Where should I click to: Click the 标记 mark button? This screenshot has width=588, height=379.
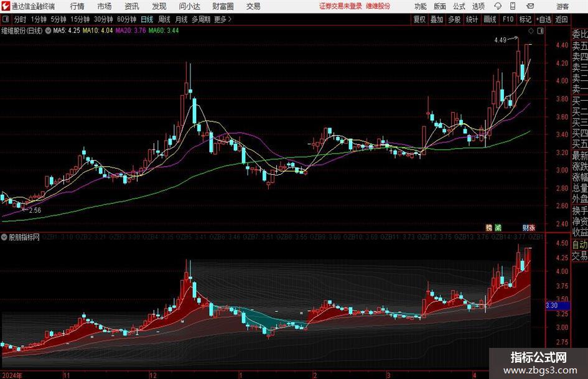click(525, 19)
